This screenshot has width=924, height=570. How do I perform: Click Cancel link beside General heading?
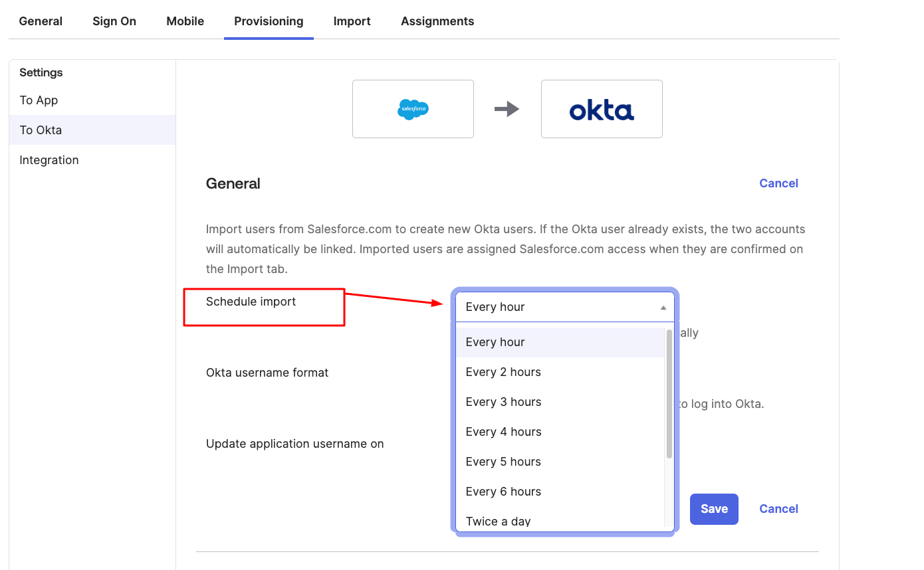click(x=778, y=183)
